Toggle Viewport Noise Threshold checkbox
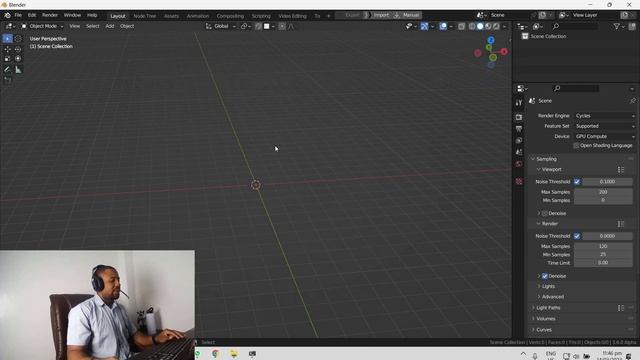This screenshot has width=640, height=360. [577, 182]
